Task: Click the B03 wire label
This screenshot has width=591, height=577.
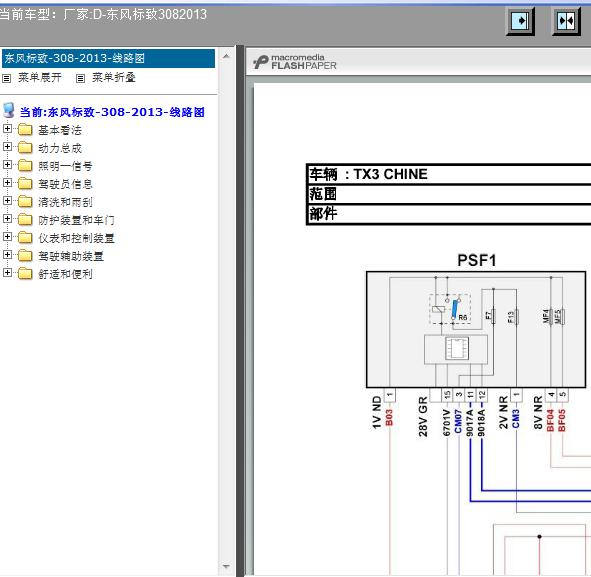Action: pos(389,418)
